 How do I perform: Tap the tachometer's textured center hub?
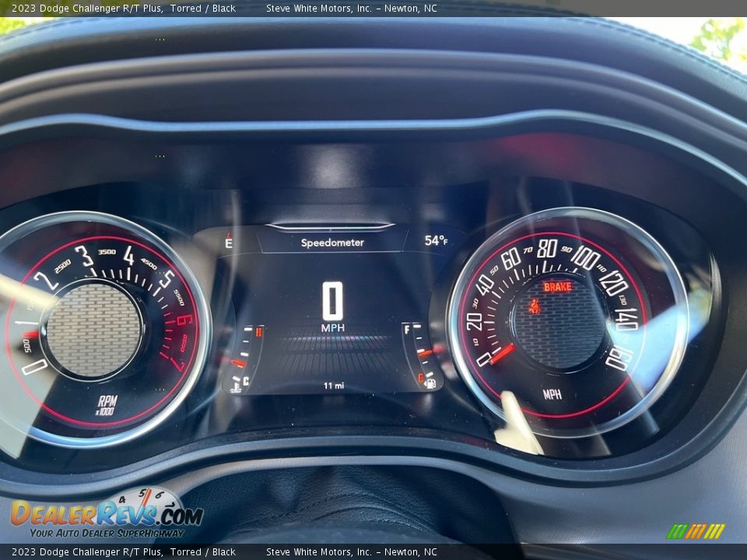coord(94,330)
